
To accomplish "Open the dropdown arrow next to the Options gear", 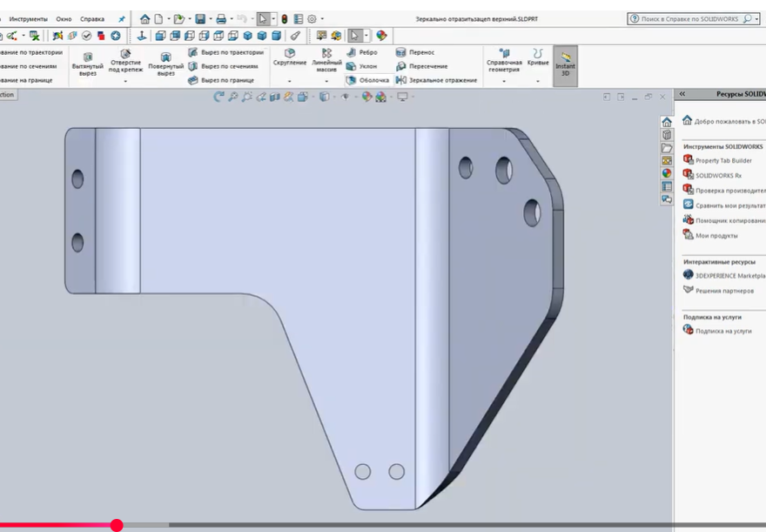I will pyautogui.click(x=322, y=19).
